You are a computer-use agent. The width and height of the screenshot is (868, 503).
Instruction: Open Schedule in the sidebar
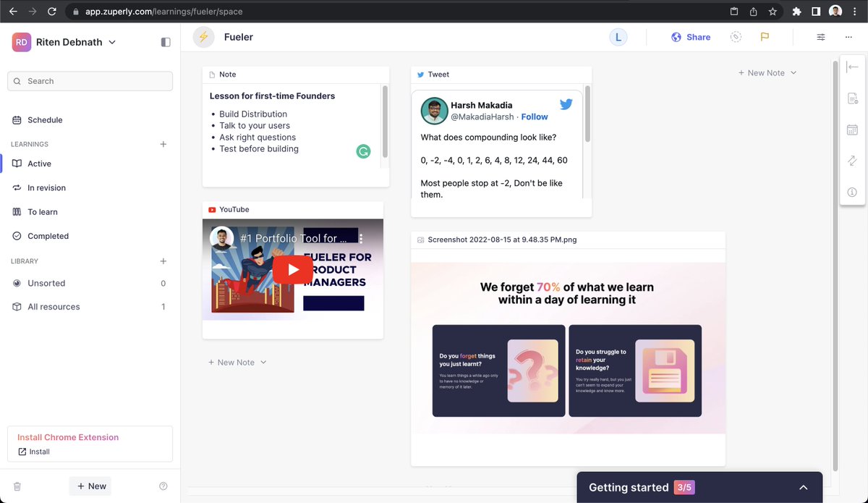tap(45, 120)
